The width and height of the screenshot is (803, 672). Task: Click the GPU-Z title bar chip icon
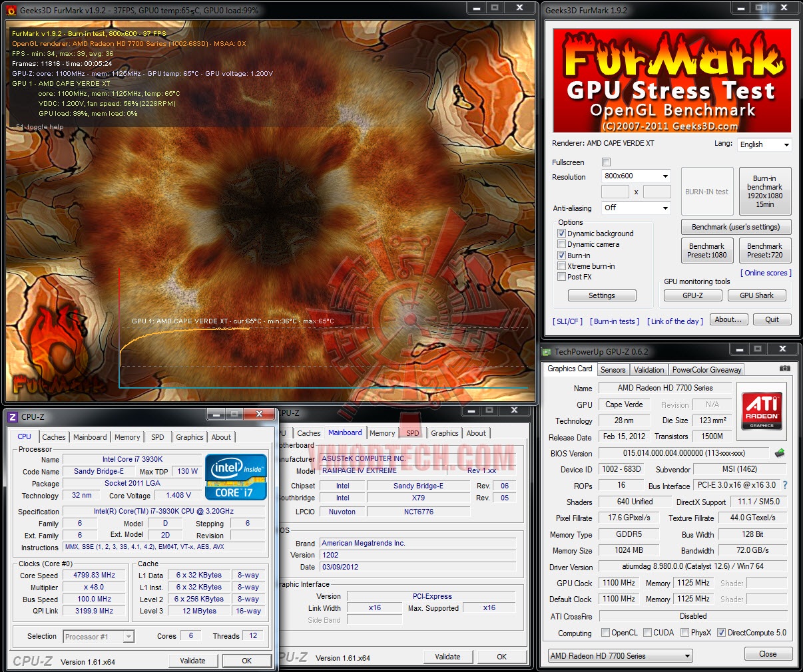[547, 351]
